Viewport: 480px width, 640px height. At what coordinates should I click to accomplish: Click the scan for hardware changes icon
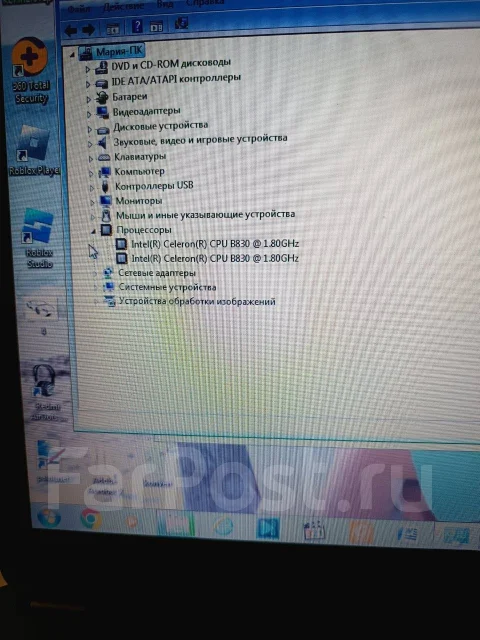click(x=181, y=24)
